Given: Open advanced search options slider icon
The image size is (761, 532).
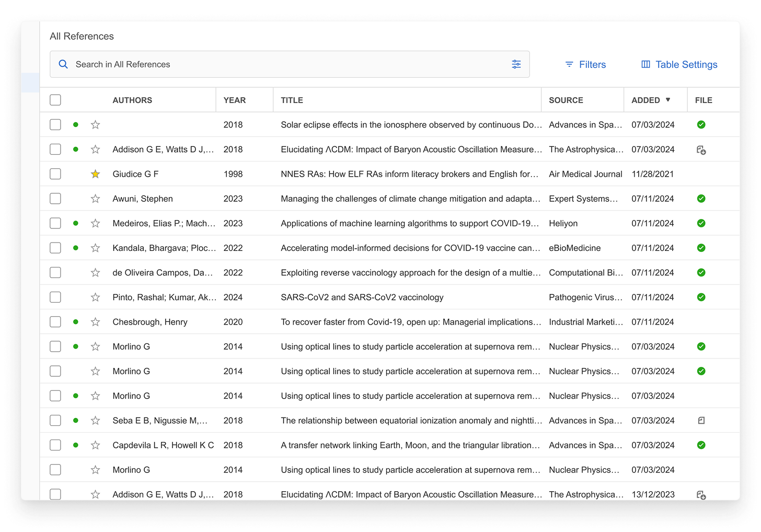Looking at the screenshot, I should (x=516, y=64).
